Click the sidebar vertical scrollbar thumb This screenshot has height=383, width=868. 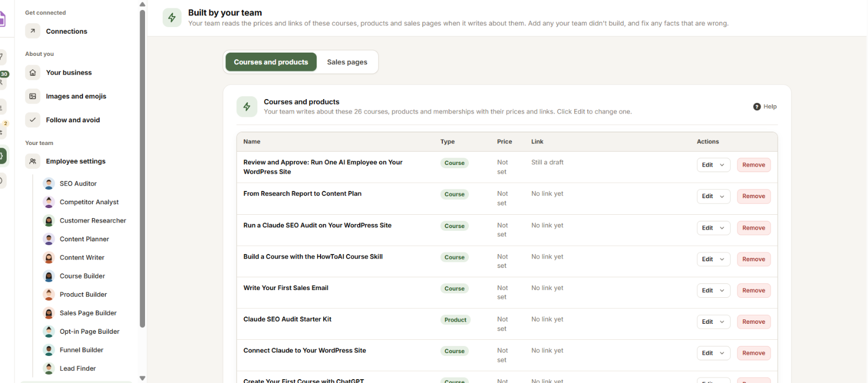pyautogui.click(x=142, y=169)
